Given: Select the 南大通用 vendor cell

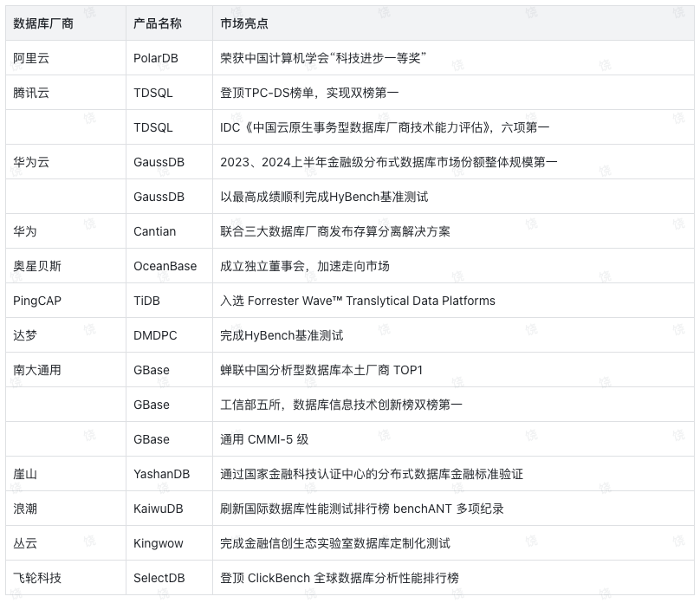Looking at the screenshot, I should pos(66,370).
